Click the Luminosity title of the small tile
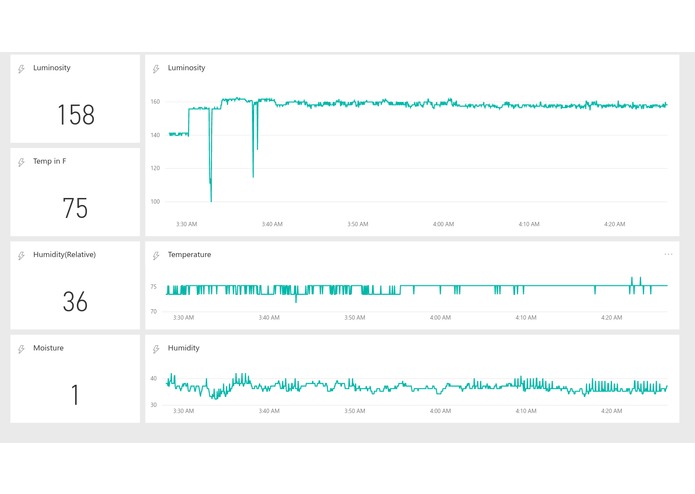The height and width of the screenshot is (494, 695). coord(52,68)
